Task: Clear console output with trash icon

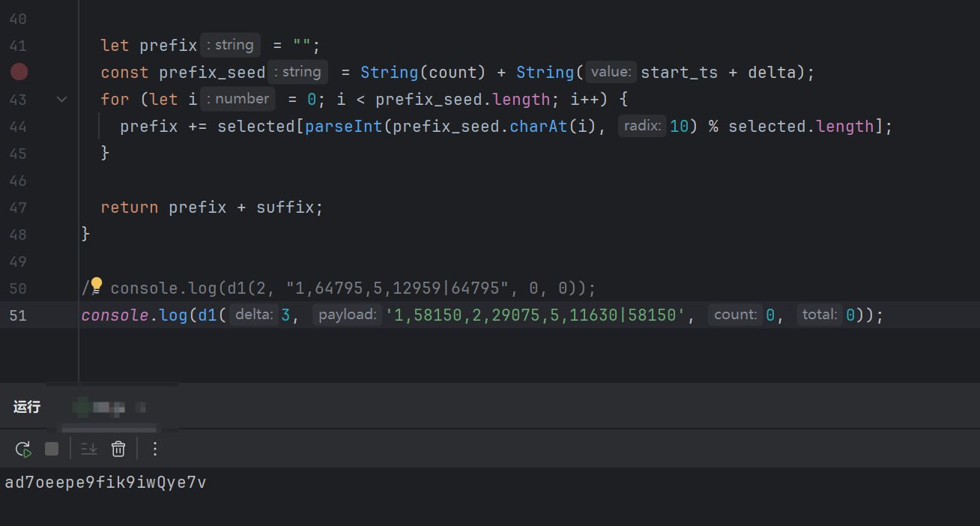Action: pyautogui.click(x=118, y=449)
